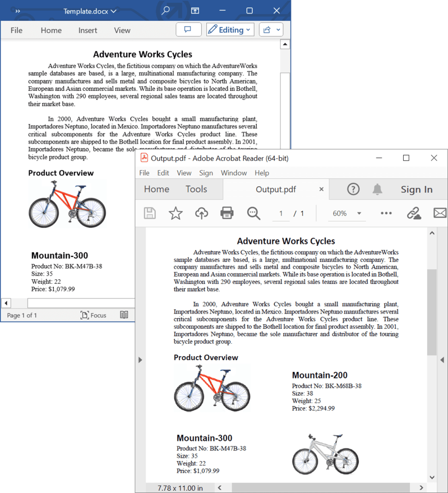This screenshot has height=493, width=448.
Task: Open the Template.docx file name dropdown
Action: pos(90,11)
